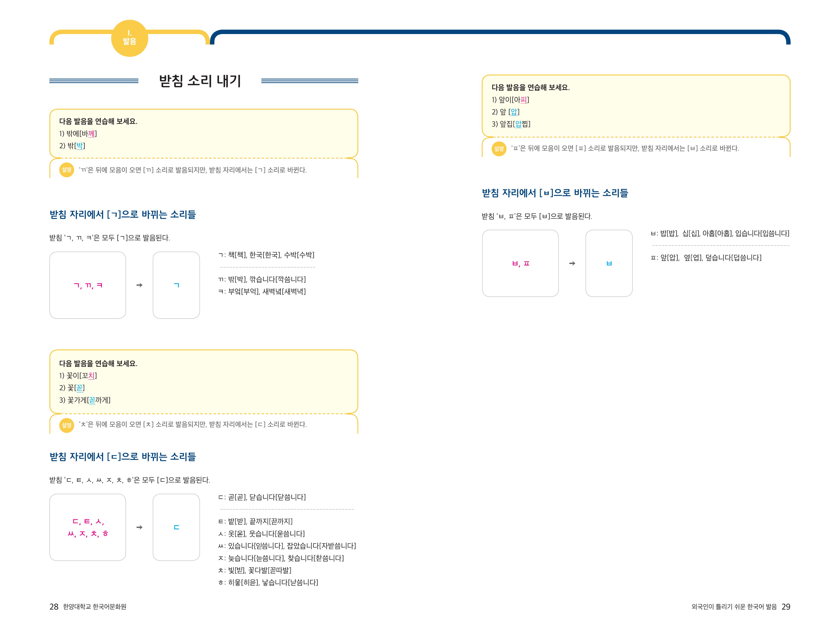Image resolution: width=840 pixels, height=635 pixels.
Task: Click the 설명 badge under the 꽃이 practice box
Action: (x=67, y=425)
